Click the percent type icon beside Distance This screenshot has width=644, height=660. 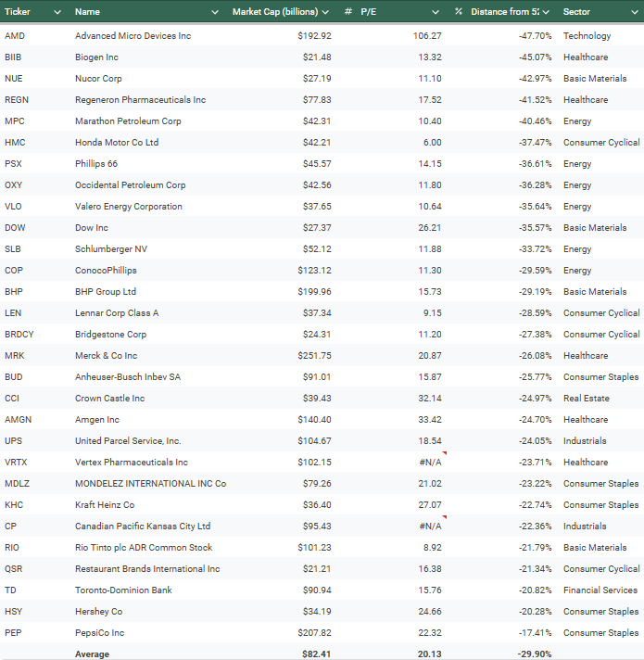459,12
